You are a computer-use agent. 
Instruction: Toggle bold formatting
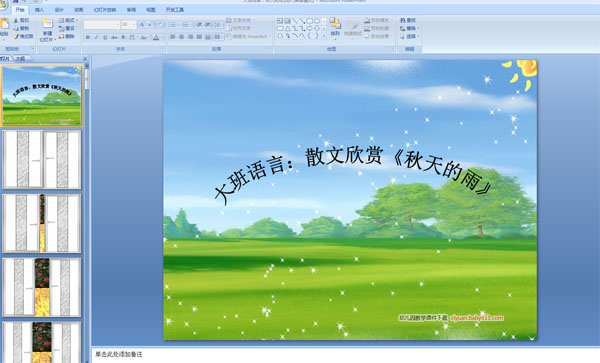pyautogui.click(x=88, y=37)
